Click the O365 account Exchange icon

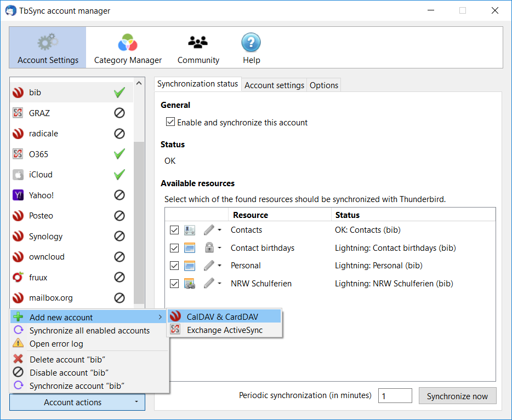pyautogui.click(x=18, y=154)
